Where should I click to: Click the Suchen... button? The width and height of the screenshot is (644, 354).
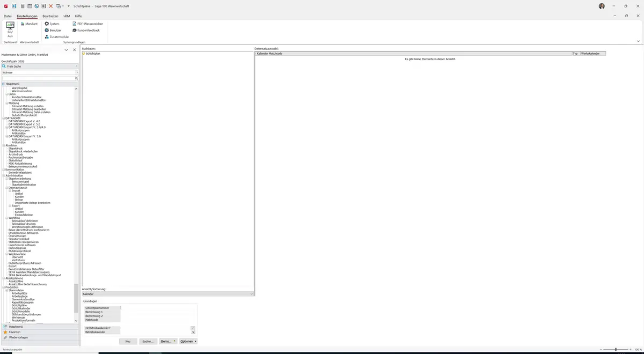pyautogui.click(x=148, y=341)
